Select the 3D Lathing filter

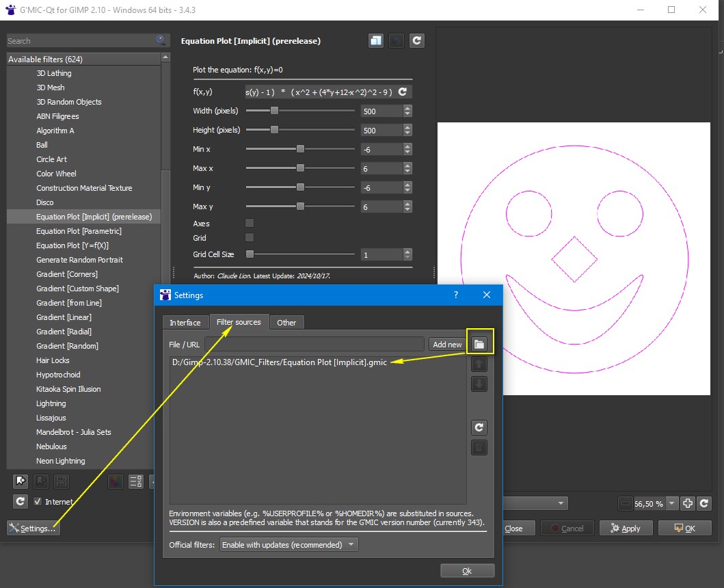pyautogui.click(x=53, y=73)
